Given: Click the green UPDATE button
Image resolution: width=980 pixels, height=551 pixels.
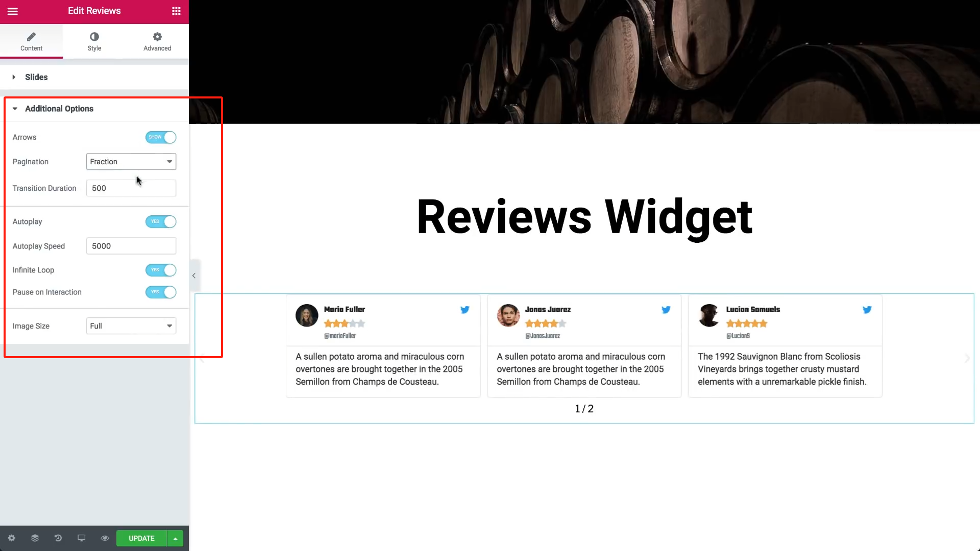Looking at the screenshot, I should pos(141,538).
